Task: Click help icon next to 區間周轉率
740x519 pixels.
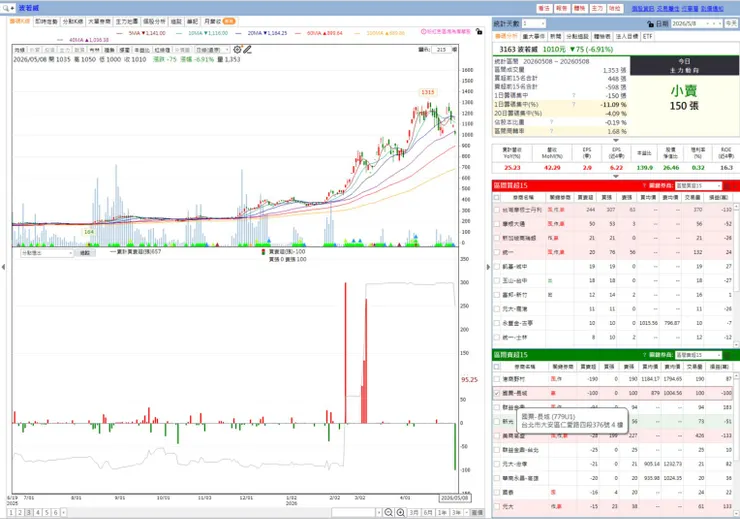Action: click(551, 131)
